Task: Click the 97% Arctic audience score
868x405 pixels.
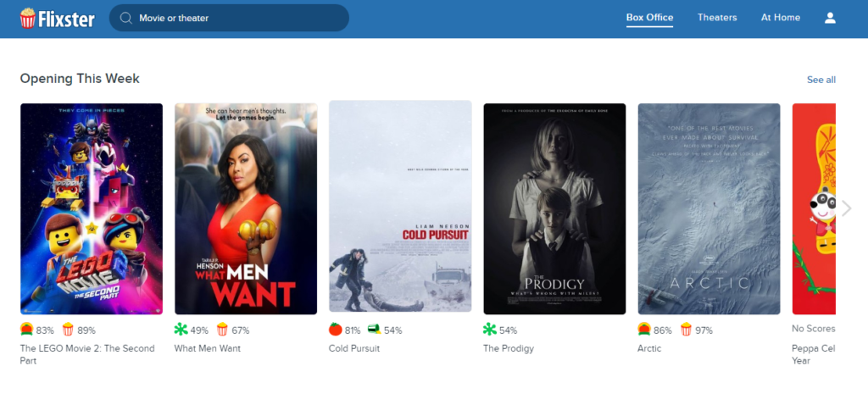Action: 704,330
